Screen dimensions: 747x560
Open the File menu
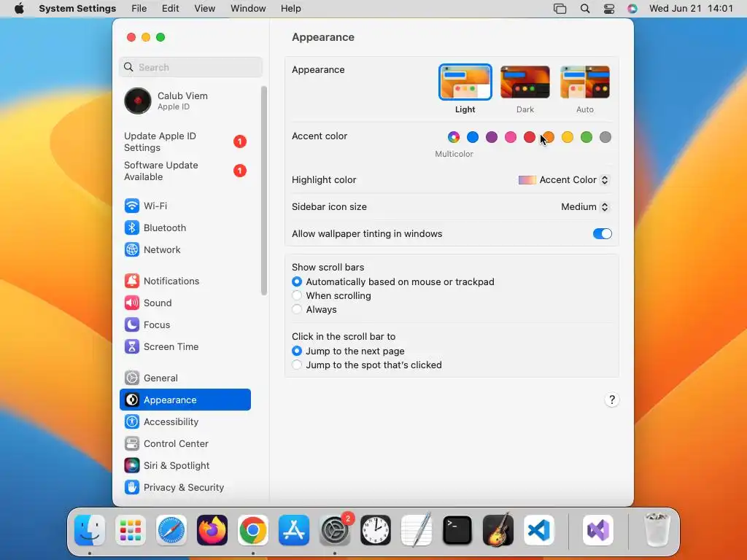139,9
